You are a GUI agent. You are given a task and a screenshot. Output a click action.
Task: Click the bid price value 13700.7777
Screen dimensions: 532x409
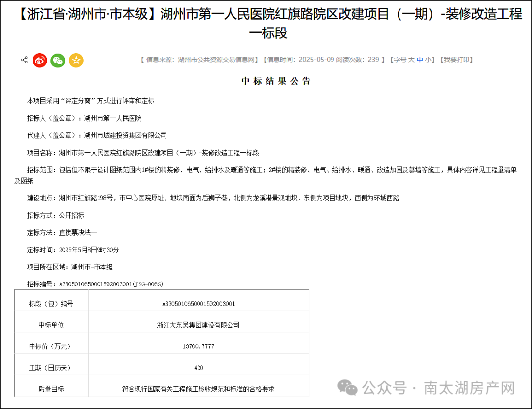click(198, 346)
